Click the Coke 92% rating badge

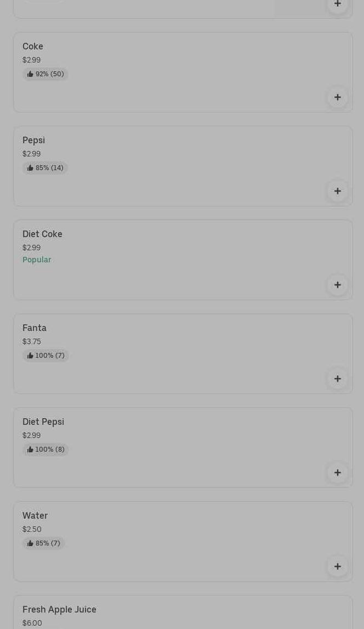click(x=46, y=74)
